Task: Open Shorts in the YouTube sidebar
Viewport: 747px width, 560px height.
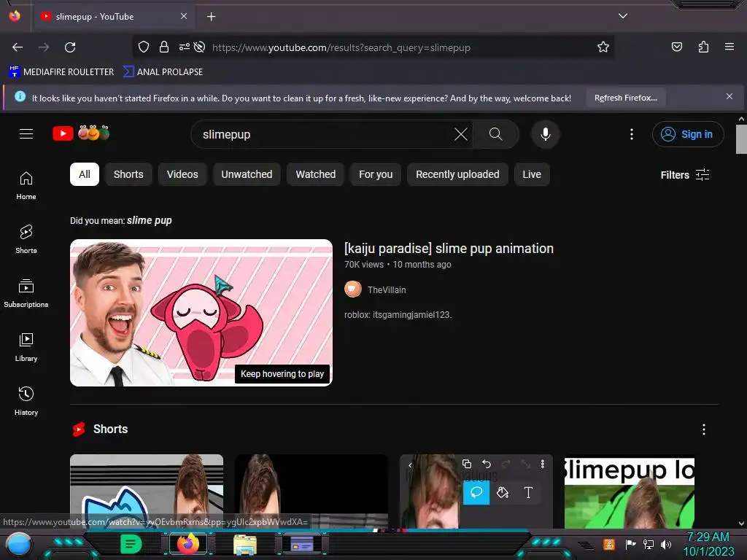Action: click(x=26, y=239)
